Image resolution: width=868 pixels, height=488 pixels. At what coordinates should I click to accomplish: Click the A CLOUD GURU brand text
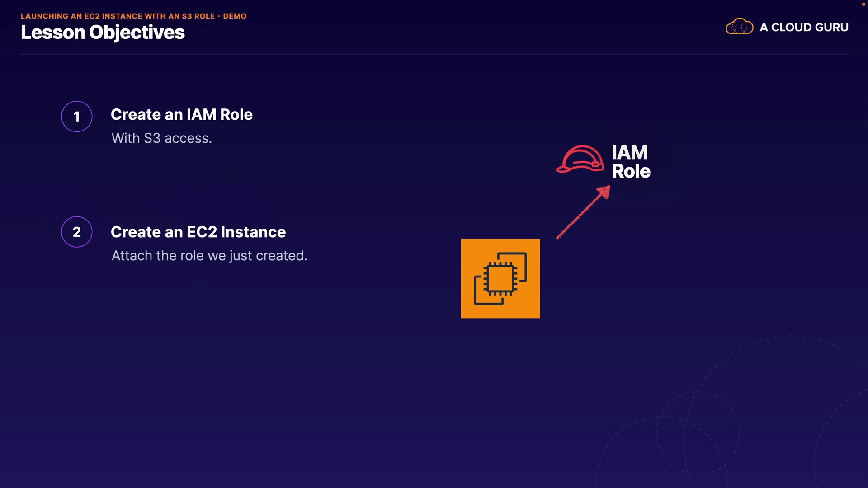(x=804, y=27)
